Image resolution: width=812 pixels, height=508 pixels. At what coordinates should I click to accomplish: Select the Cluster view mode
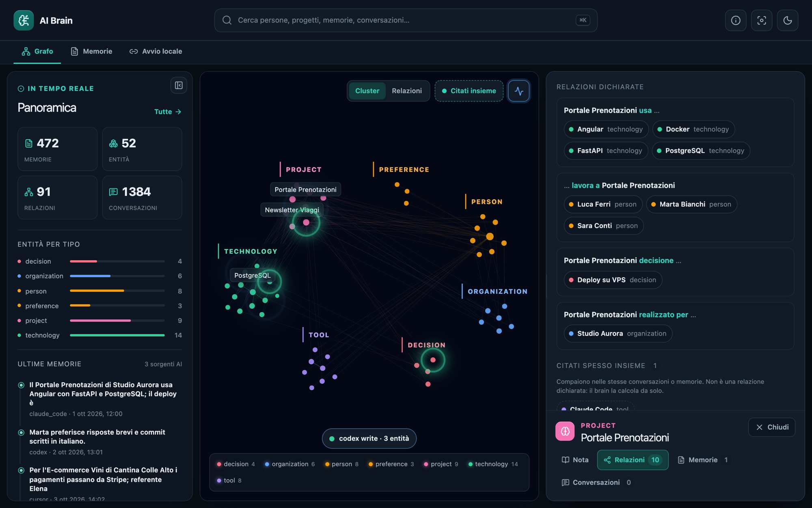tap(367, 91)
